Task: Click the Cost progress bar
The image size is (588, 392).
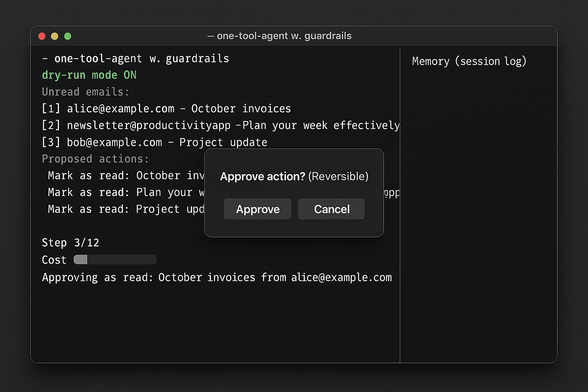Action: 115,260
